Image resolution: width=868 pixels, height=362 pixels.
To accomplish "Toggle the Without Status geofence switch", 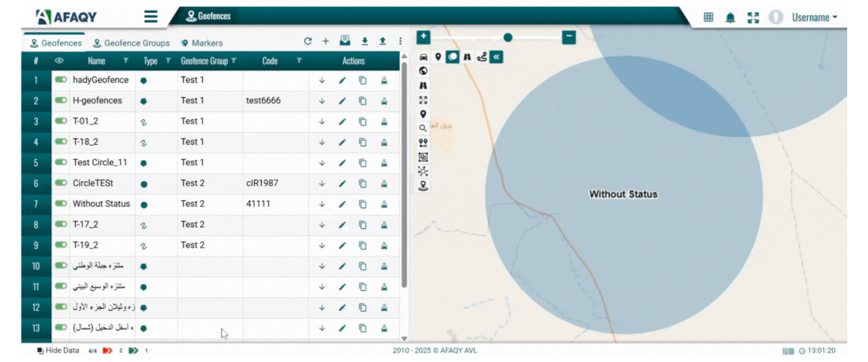I will [x=60, y=204].
